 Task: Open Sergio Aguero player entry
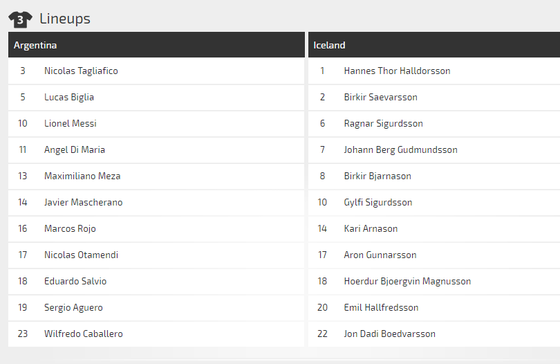pyautogui.click(x=74, y=308)
